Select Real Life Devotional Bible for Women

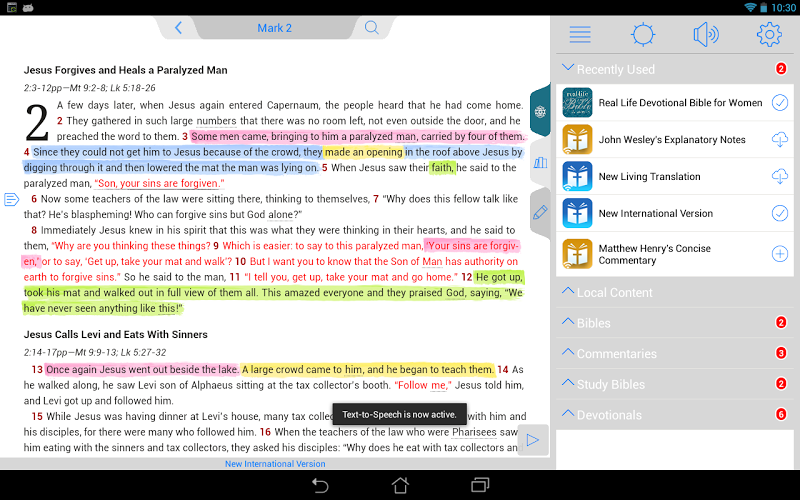click(674, 103)
